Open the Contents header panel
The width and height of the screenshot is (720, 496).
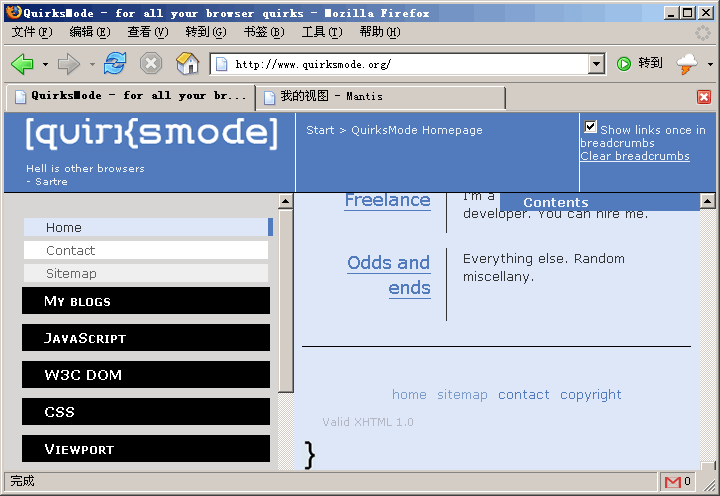[x=600, y=202]
